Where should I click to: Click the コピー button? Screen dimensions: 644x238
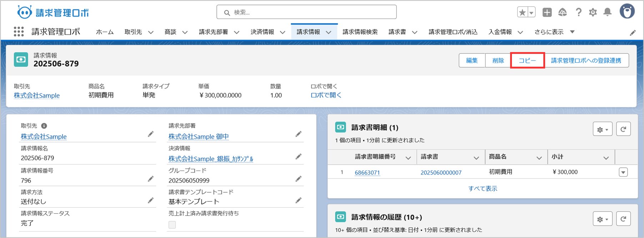[527, 61]
